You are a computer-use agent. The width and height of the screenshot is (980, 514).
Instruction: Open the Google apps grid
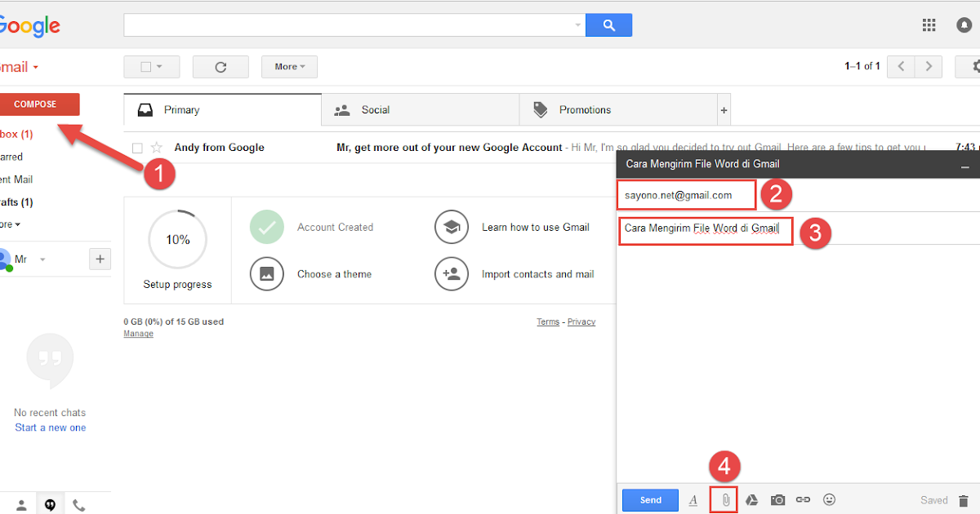point(929,25)
